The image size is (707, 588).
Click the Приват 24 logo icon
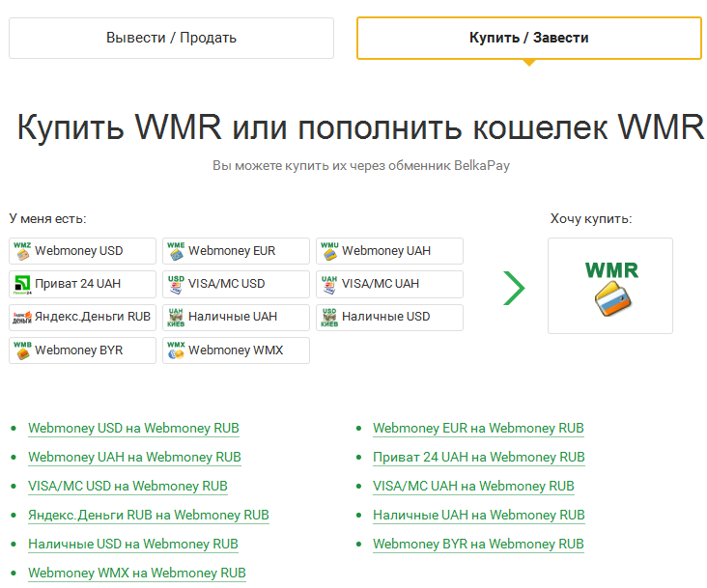coord(22,284)
